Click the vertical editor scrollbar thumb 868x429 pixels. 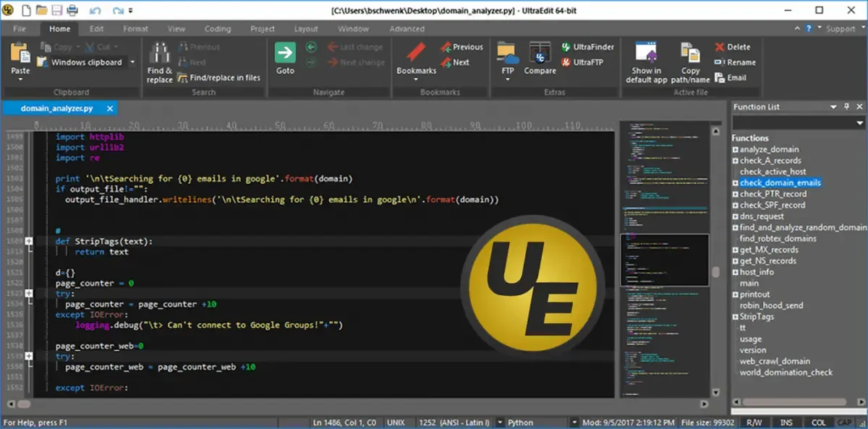[715, 273]
